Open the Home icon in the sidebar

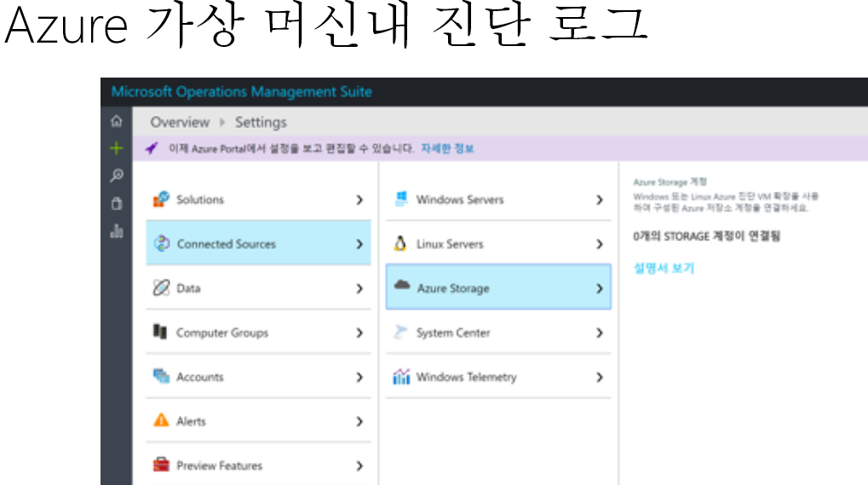[116, 121]
